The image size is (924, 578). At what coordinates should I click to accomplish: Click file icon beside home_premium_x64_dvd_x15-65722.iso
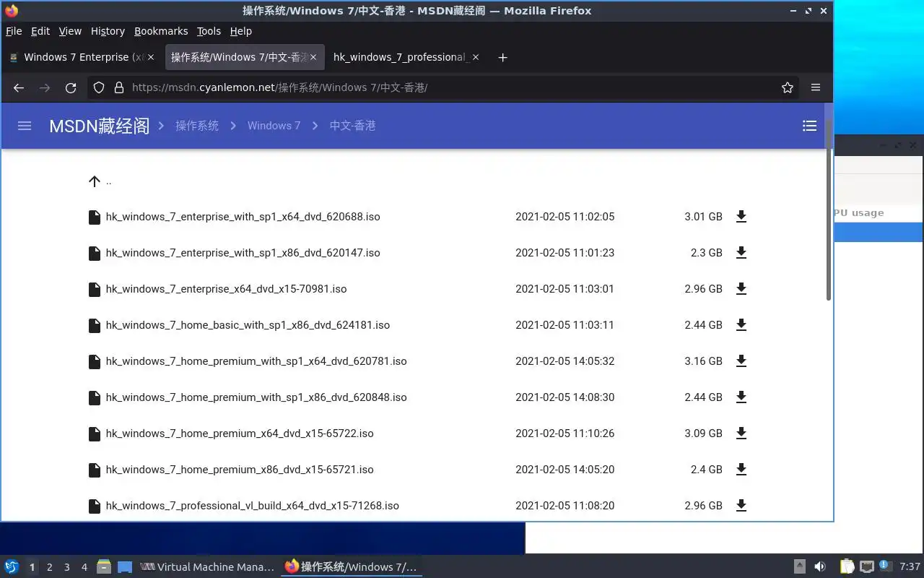94,433
